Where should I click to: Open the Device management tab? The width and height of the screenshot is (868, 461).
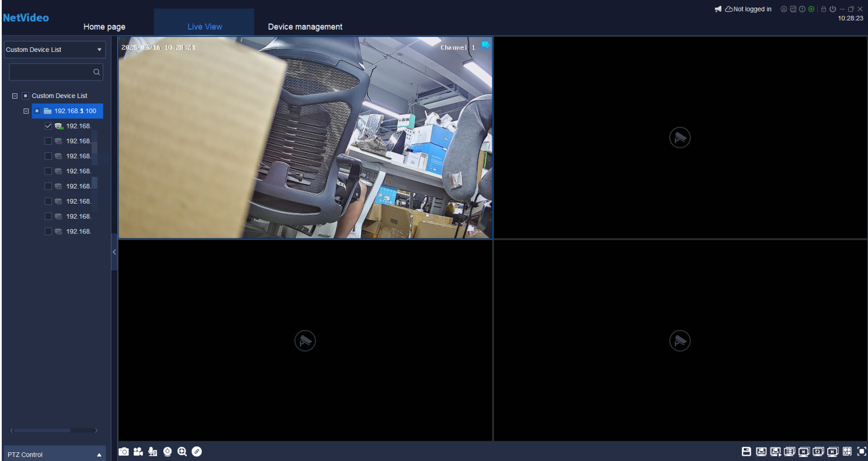point(305,27)
